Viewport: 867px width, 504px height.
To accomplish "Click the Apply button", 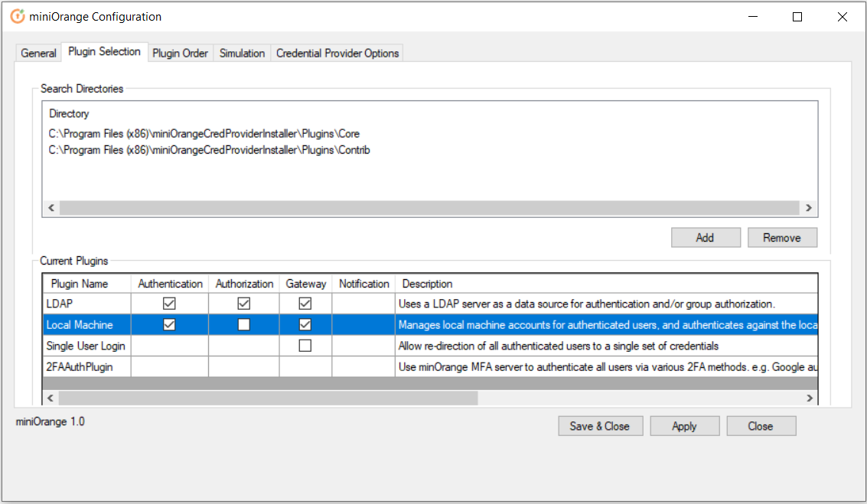I will 685,426.
